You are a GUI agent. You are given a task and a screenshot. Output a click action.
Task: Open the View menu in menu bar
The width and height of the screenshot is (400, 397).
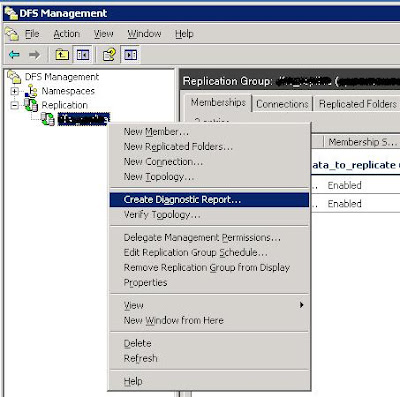click(x=104, y=34)
